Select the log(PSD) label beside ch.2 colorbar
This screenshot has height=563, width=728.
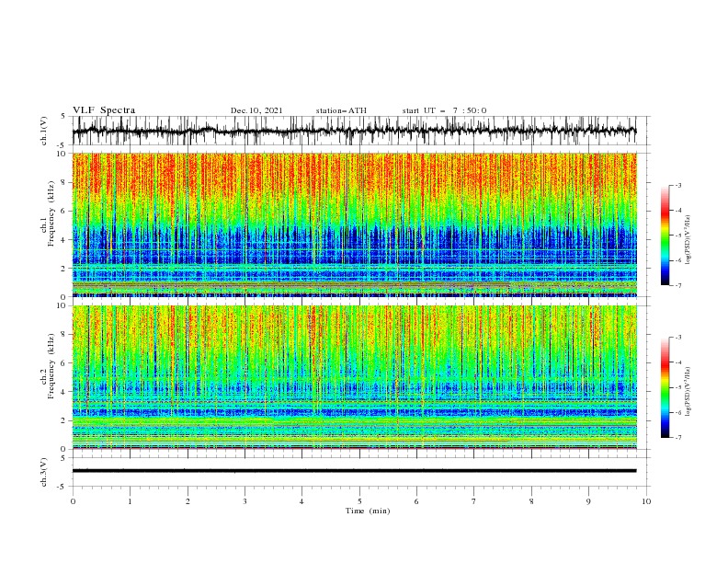click(688, 392)
